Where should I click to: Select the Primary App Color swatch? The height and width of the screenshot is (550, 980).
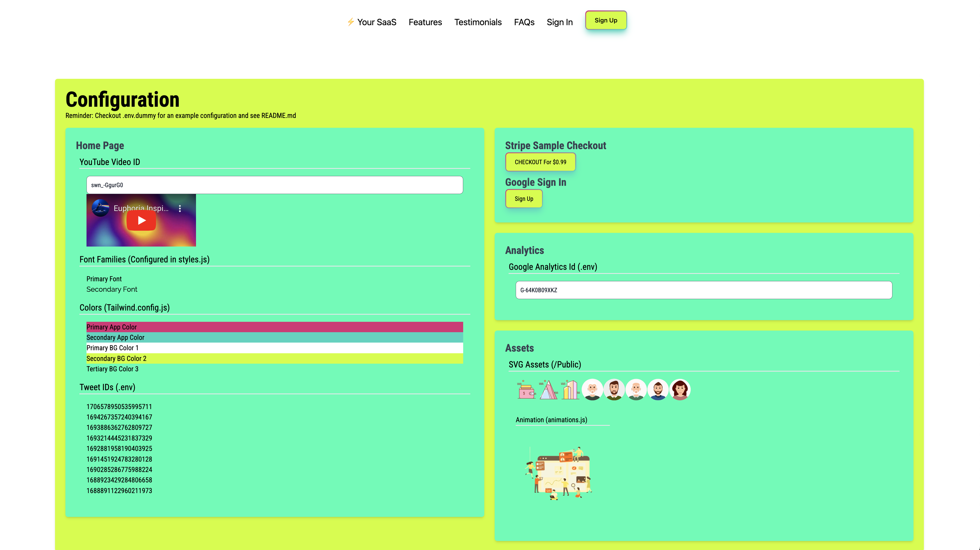click(x=274, y=327)
